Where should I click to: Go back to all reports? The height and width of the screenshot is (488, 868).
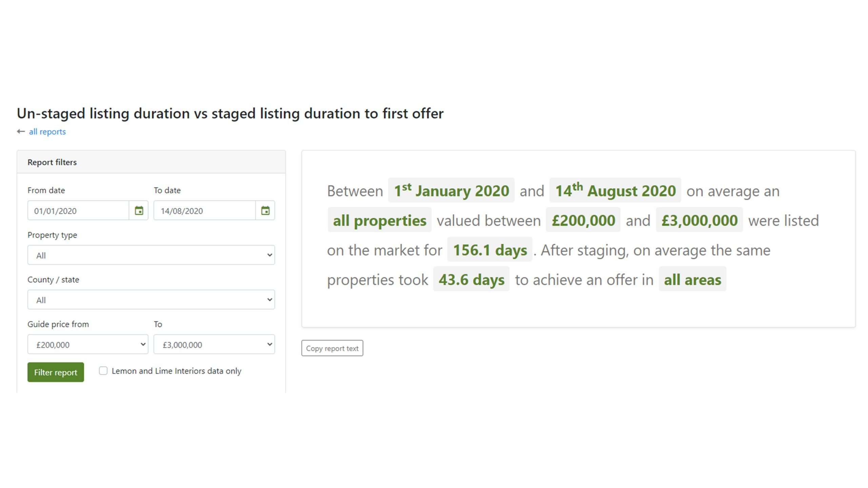click(x=47, y=131)
